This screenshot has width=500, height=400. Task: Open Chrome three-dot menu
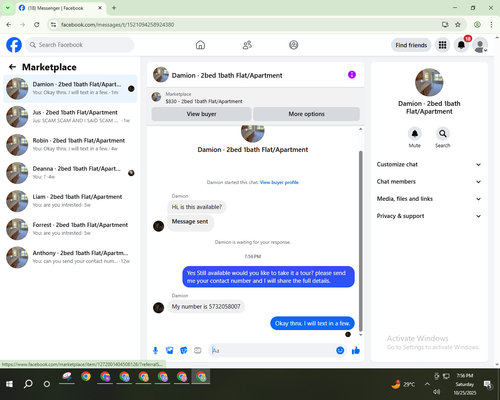491,25
